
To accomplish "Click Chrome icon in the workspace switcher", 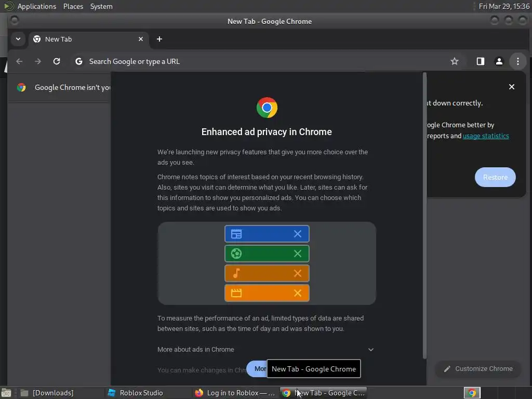I will coord(472,393).
